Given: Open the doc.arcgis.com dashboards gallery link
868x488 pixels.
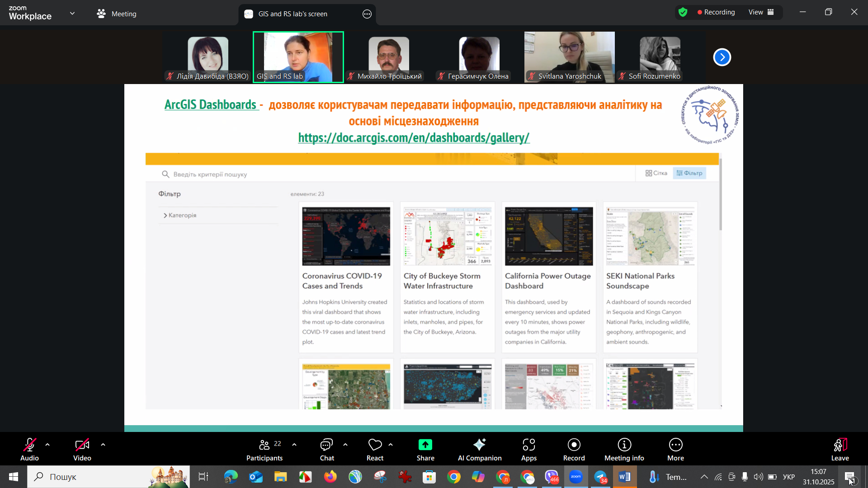Looking at the screenshot, I should 414,138.
